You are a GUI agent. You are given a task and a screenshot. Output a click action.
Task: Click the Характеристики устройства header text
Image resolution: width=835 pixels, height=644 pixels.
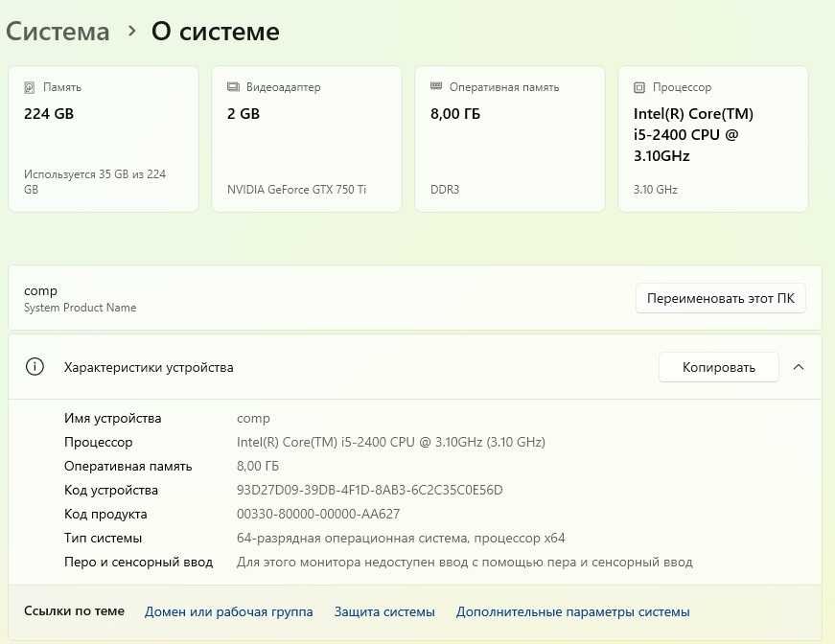149,367
